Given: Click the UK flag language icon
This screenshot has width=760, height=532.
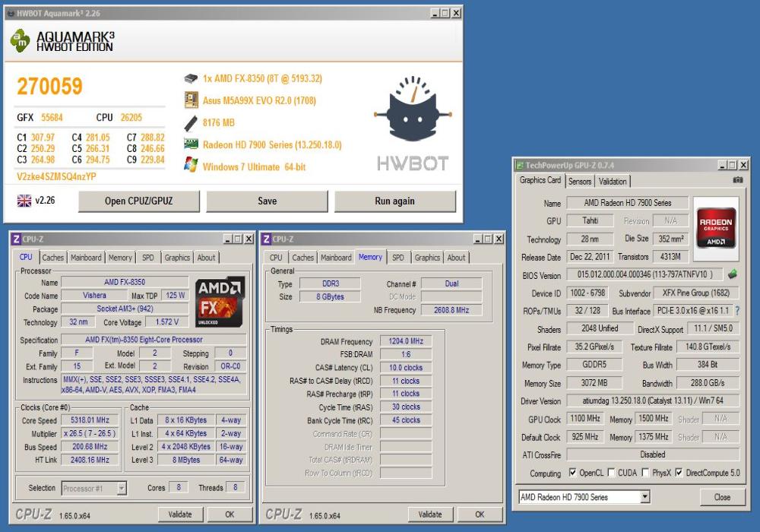Looking at the screenshot, I should click(x=24, y=200).
